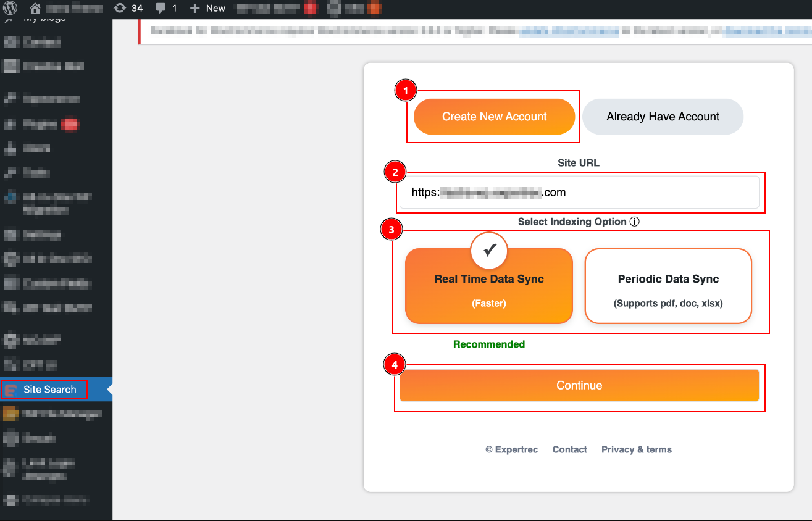Viewport: 812px width, 521px height.
Task: Open the Privacy & terms link
Action: click(637, 449)
